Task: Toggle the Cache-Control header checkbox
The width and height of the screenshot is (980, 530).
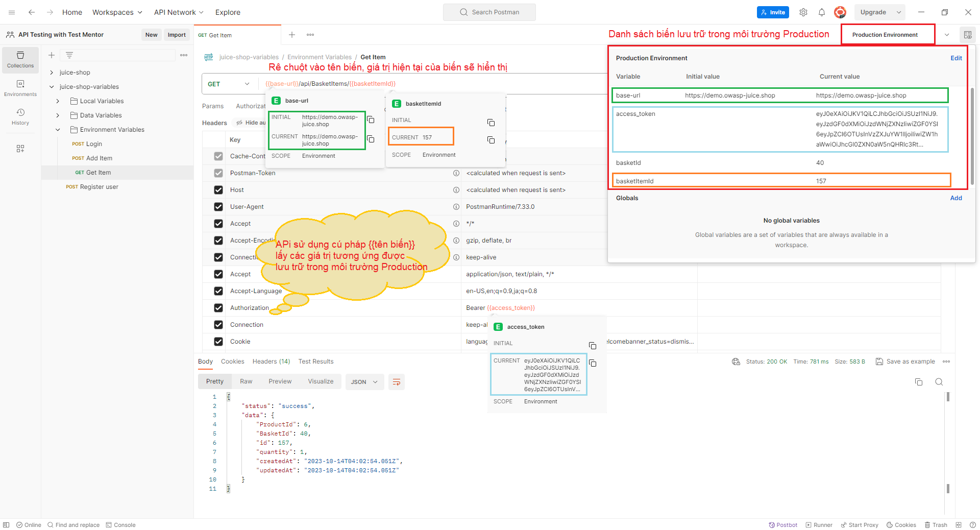Action: coord(218,156)
